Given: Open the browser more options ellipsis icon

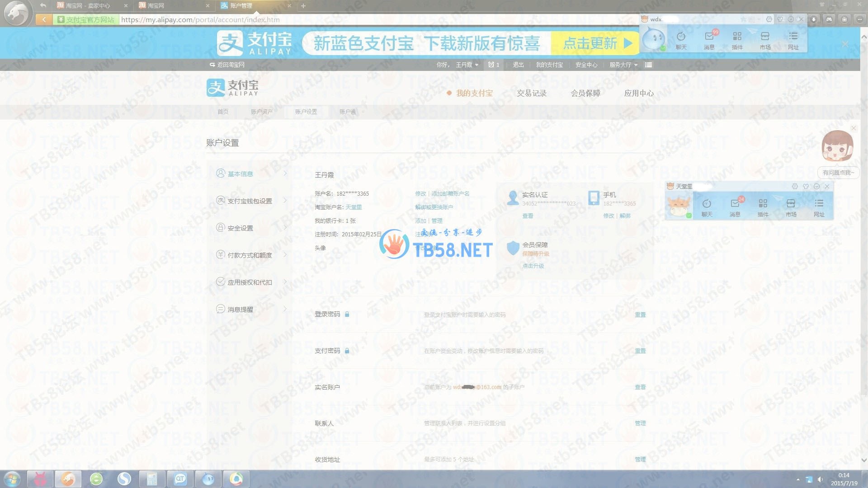Looking at the screenshot, I should (860, 19).
